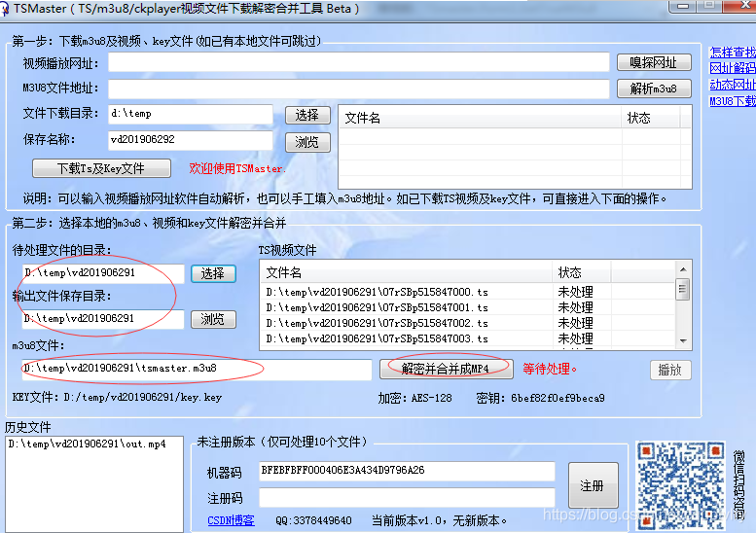Click the 未处理 status of 07rSBp515847000.ts
Viewport: 756px width, 533px height.
576,292
